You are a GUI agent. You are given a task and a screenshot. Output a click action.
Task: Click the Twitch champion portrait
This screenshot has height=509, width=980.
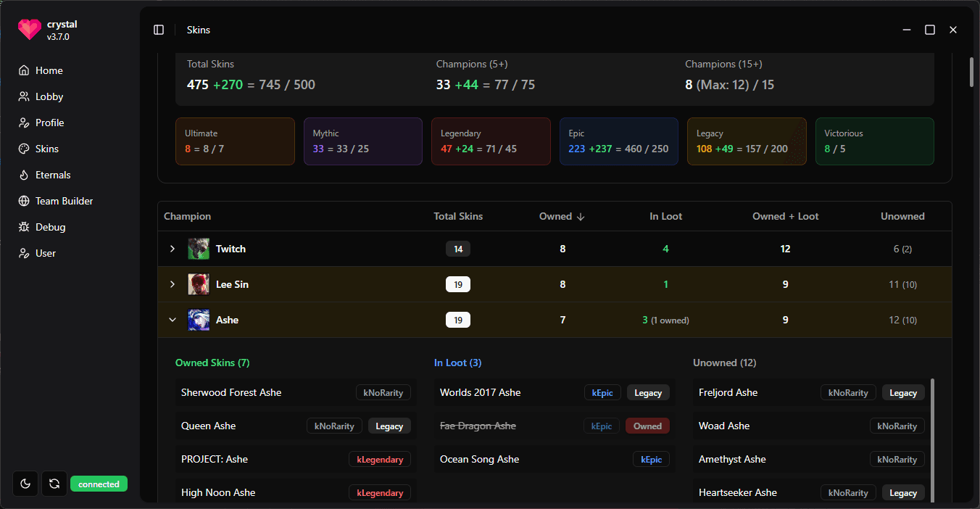pyautogui.click(x=198, y=248)
